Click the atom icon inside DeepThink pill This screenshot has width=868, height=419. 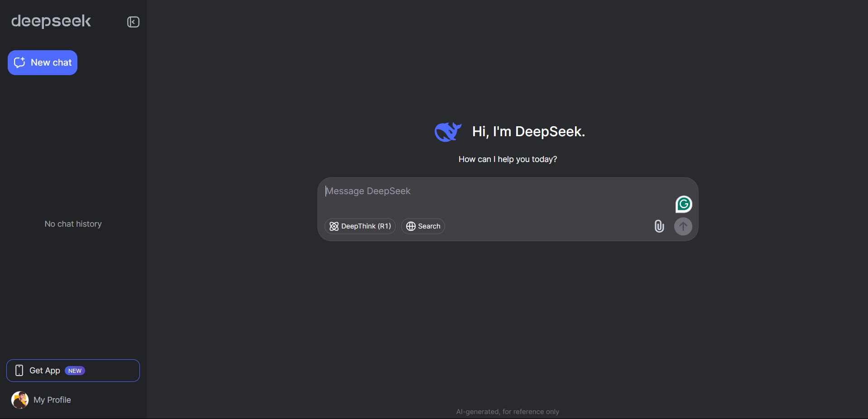(333, 226)
